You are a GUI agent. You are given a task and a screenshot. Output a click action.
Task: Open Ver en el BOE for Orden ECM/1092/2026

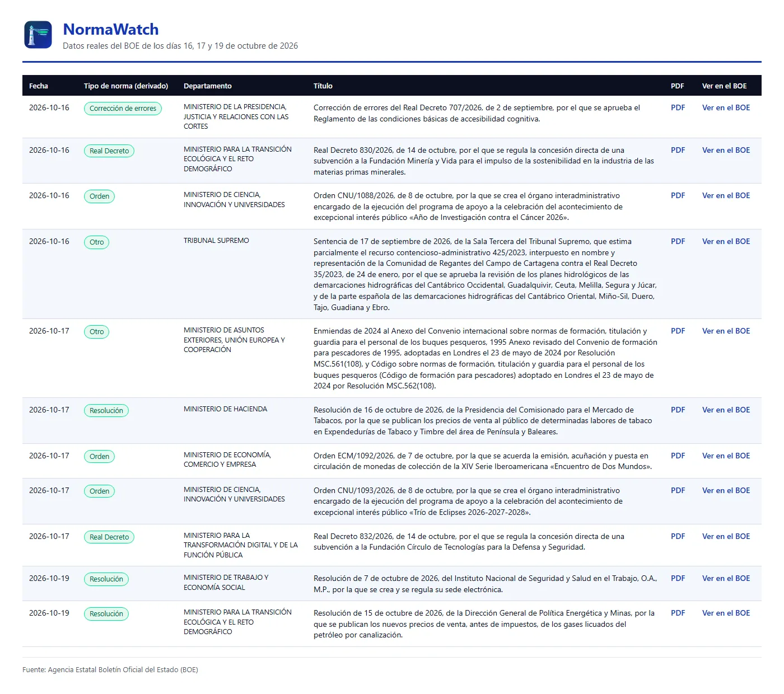pos(726,456)
